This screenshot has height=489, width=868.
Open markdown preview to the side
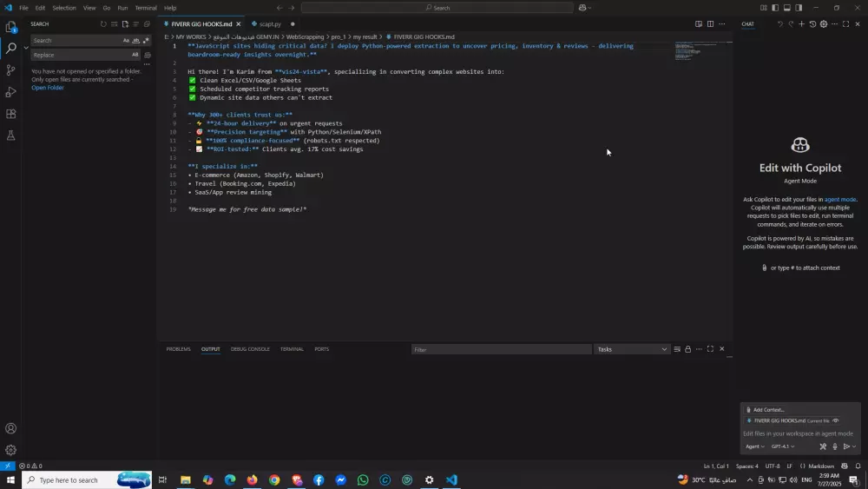[x=699, y=24]
